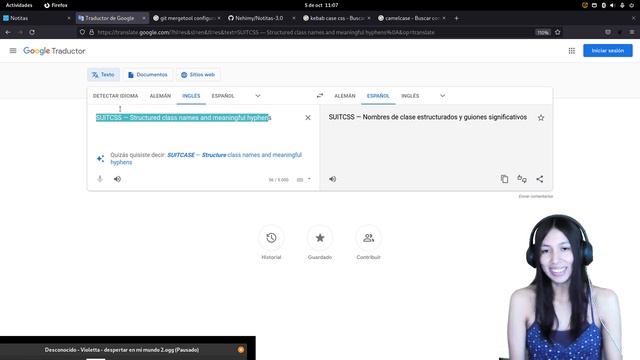Swap source and target languages
This screenshot has height=360, width=640.
(320, 96)
